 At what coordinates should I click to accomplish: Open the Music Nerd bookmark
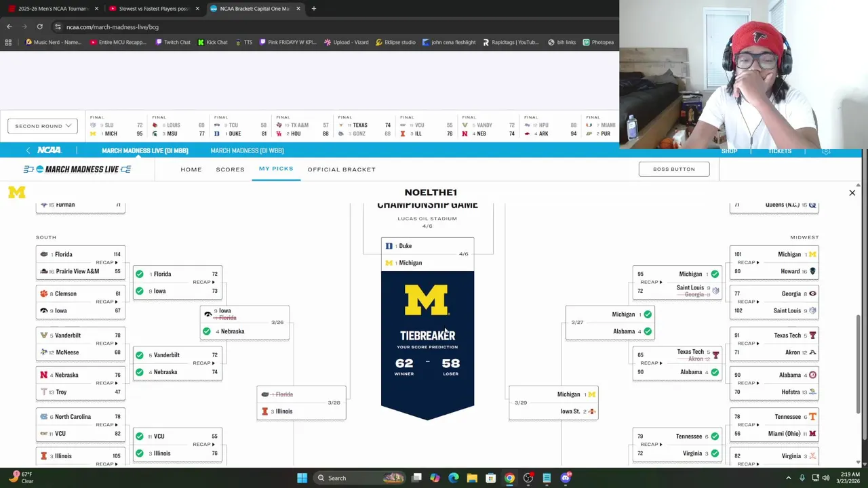(53, 42)
